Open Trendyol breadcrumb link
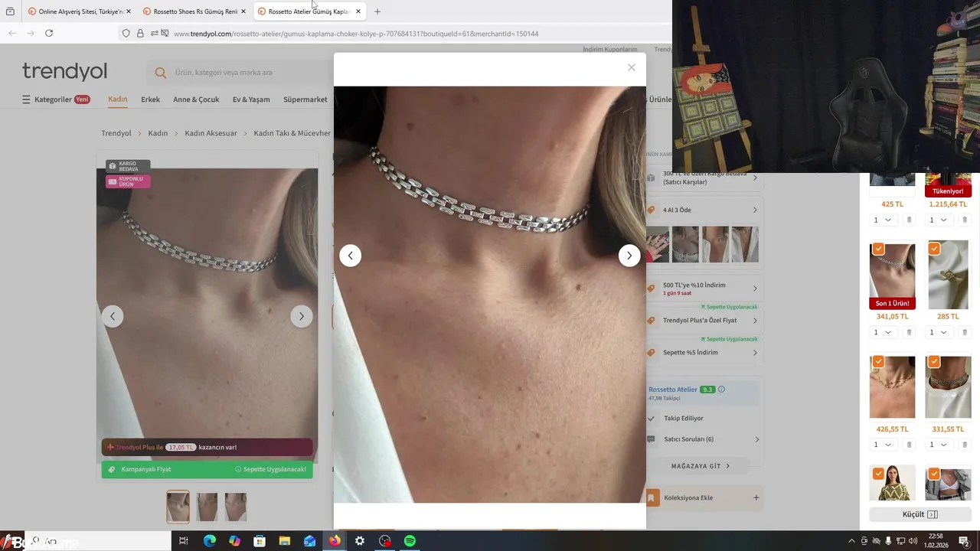 pos(116,133)
